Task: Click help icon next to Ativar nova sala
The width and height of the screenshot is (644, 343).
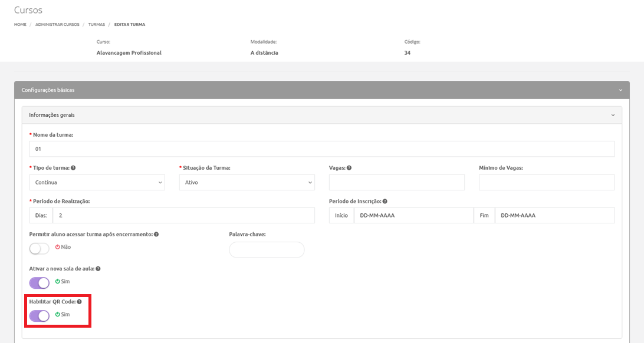Action: 98,269
